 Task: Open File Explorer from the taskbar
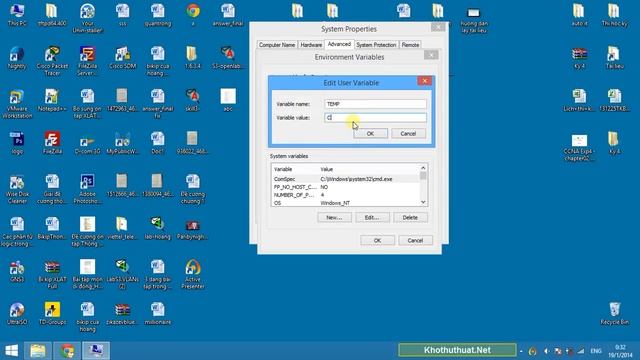tap(38, 351)
